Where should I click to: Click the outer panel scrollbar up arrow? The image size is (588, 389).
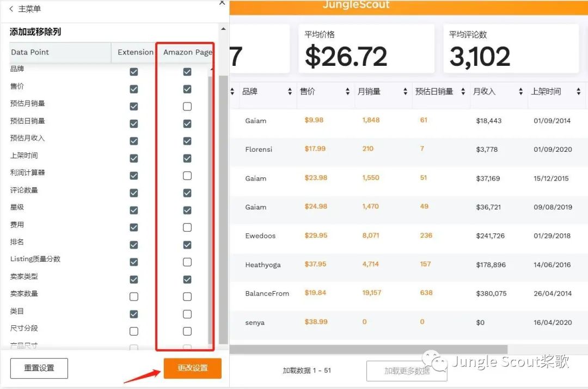(x=224, y=29)
